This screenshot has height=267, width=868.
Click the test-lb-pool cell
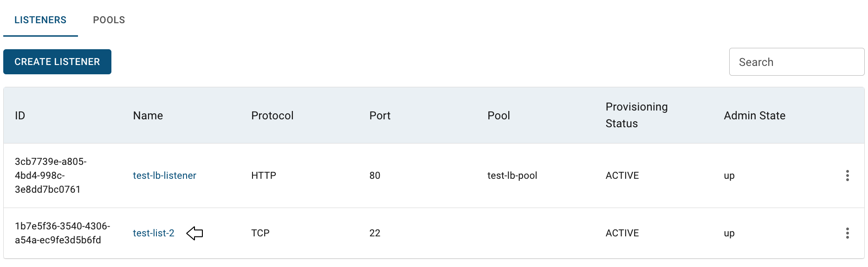pyautogui.click(x=512, y=176)
